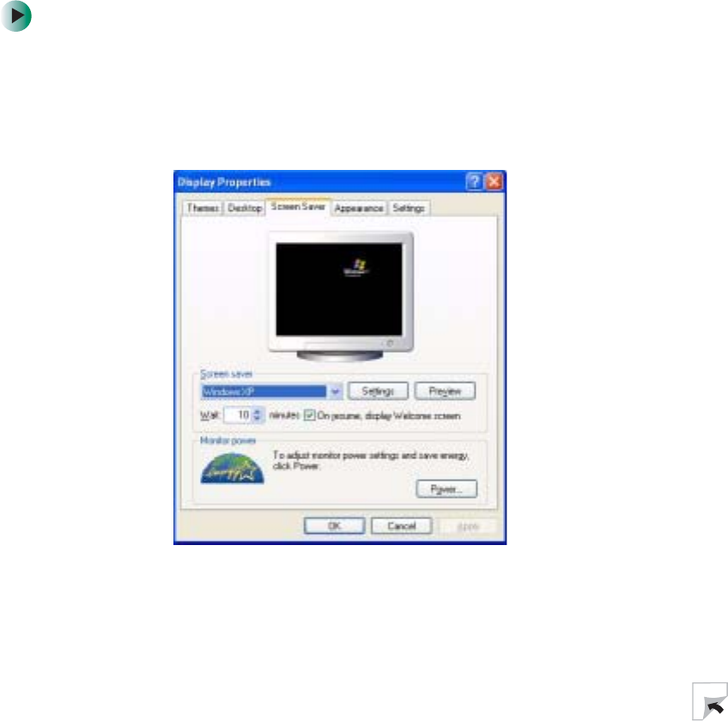Viewport: 728px width, 721px height.
Task: Increase the wait time with up arrow
Action: click(258, 411)
